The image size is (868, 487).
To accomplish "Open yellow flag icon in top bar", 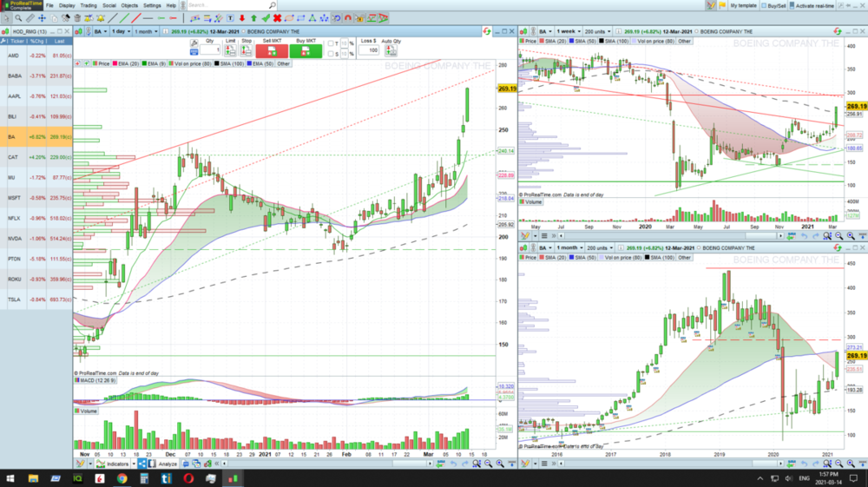I will [x=722, y=5].
